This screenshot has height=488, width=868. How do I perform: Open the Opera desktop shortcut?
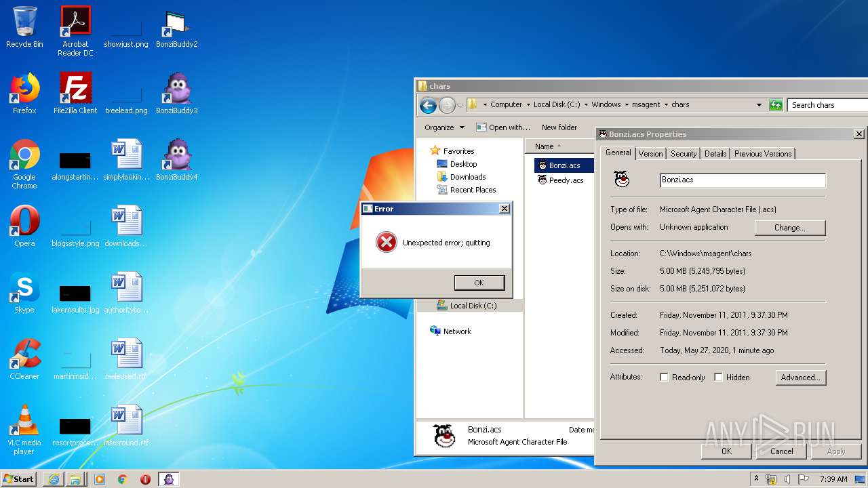[x=24, y=226]
